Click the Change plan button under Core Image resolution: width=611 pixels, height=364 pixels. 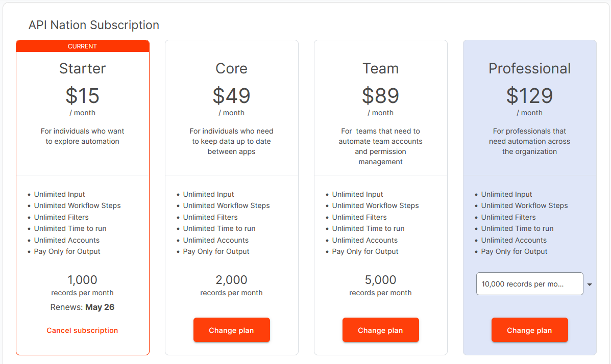pos(231,330)
